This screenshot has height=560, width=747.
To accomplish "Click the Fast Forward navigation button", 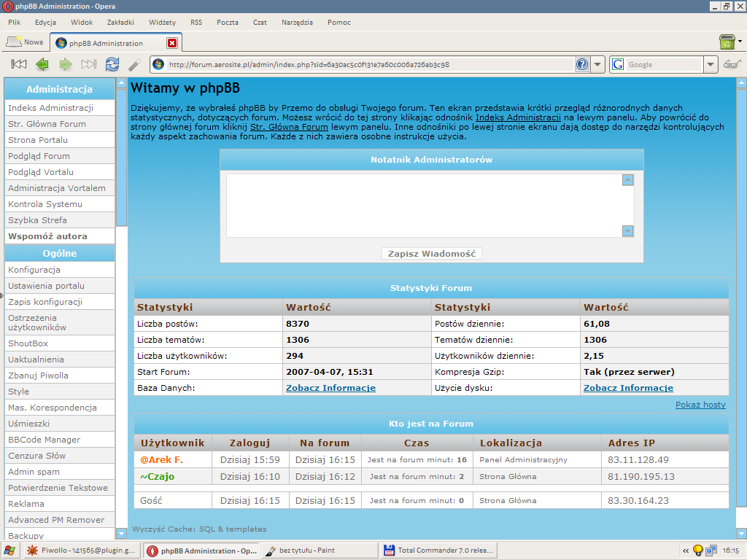I will 88,64.
